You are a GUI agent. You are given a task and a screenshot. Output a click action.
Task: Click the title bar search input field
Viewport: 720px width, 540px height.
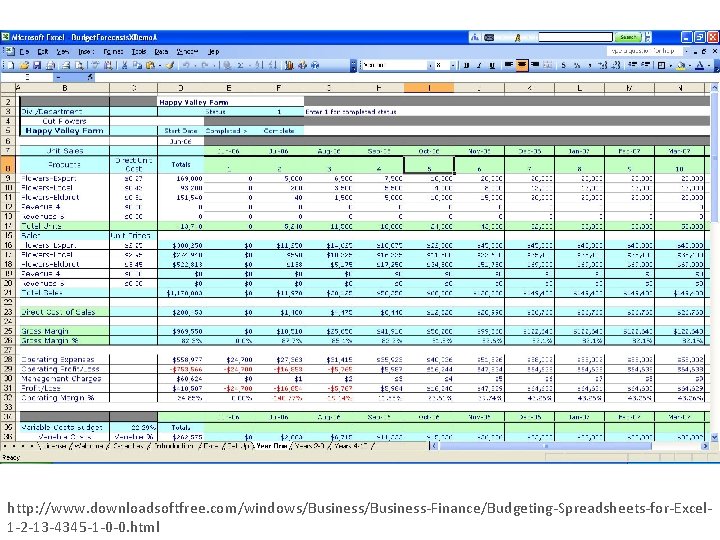point(575,37)
